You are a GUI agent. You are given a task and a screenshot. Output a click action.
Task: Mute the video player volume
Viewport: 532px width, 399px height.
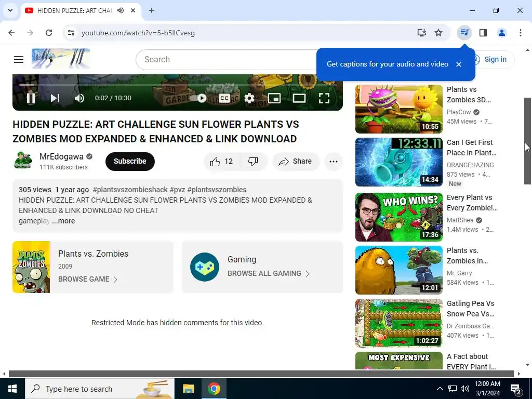[x=79, y=98]
